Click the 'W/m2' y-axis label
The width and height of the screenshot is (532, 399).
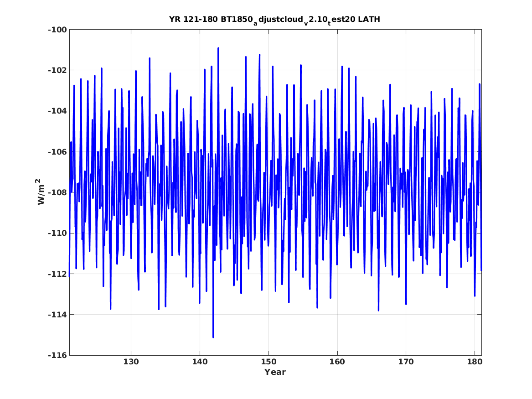40,192
